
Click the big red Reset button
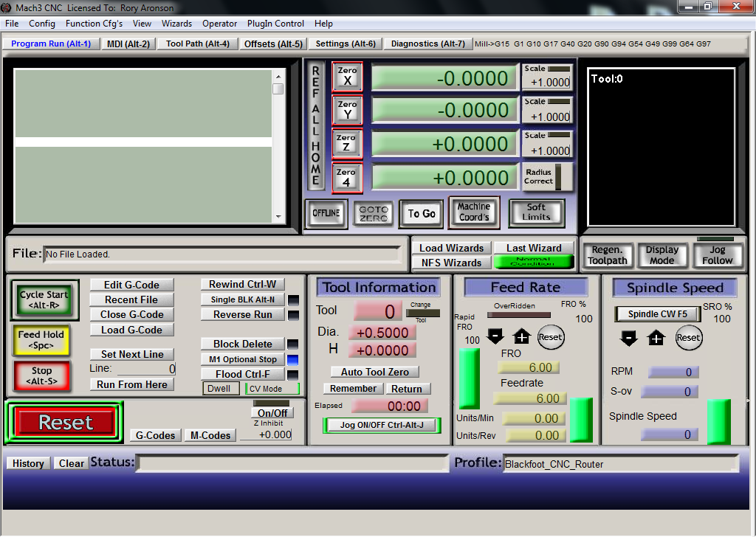coord(65,423)
